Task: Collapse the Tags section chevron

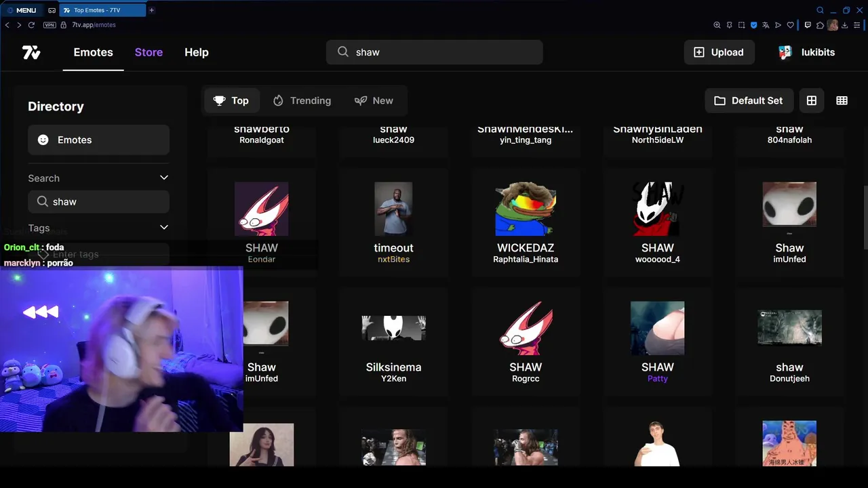Action: [163, 228]
